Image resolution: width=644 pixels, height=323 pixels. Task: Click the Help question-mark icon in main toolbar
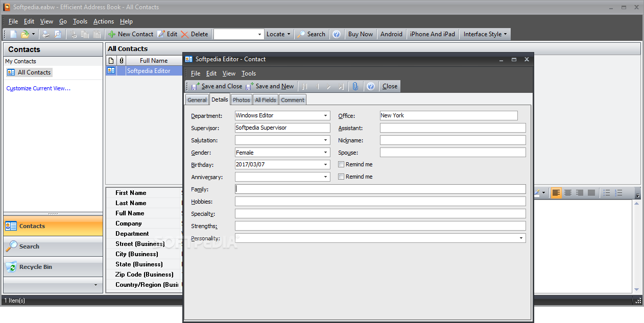coord(337,34)
